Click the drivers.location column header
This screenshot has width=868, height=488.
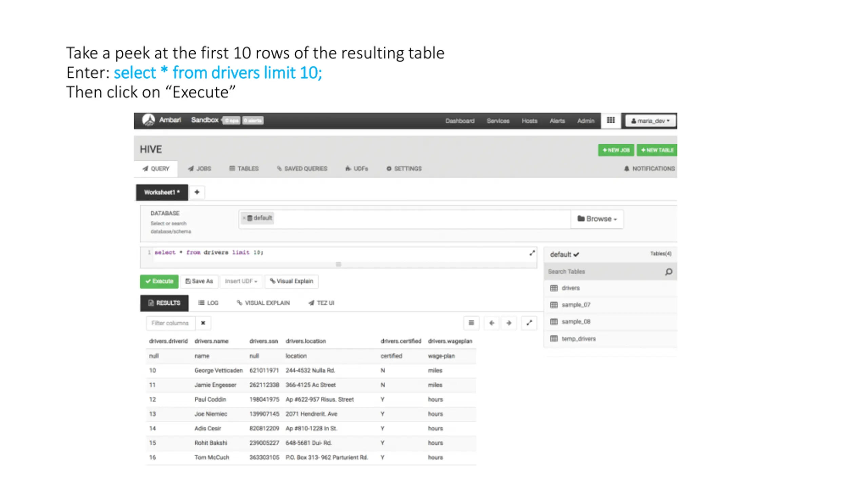(x=305, y=341)
